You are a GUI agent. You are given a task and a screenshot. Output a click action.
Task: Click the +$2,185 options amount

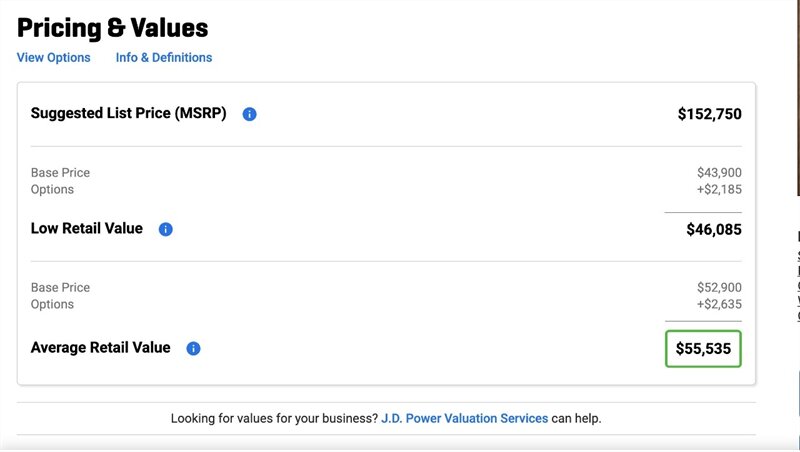click(717, 189)
